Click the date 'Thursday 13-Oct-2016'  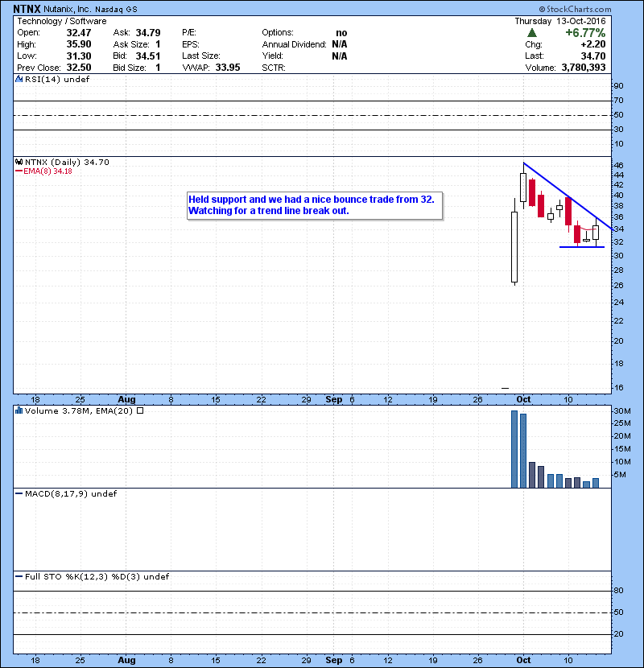tap(560, 21)
